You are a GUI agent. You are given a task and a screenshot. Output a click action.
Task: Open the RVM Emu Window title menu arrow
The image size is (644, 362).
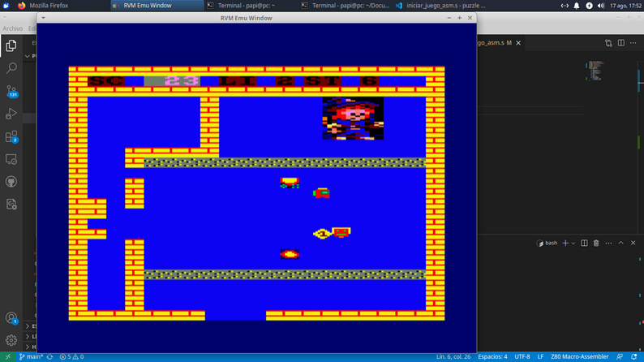pyautogui.click(x=43, y=18)
